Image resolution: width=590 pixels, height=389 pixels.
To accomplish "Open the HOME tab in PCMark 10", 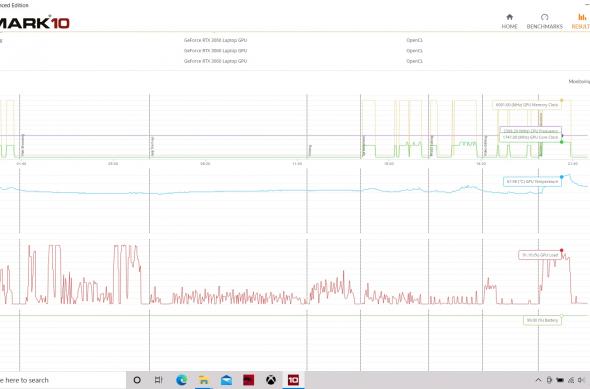I will coord(509,21).
